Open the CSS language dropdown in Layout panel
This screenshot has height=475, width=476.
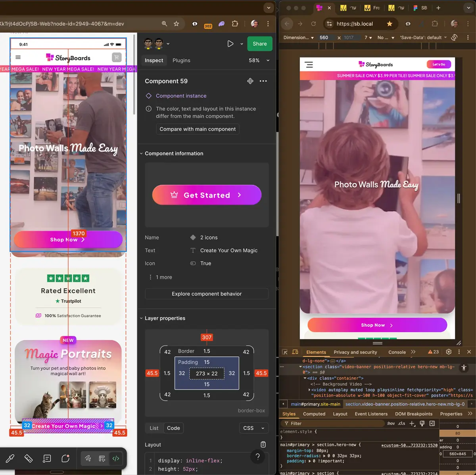[253, 428]
